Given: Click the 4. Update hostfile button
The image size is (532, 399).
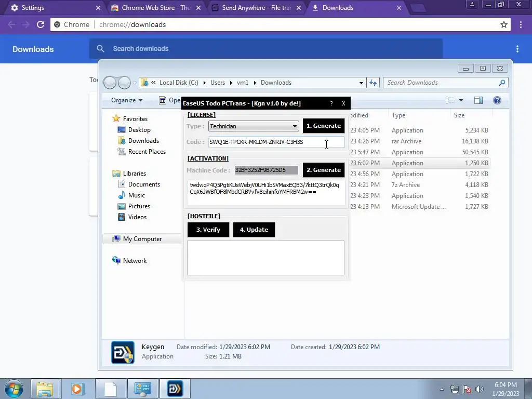Looking at the screenshot, I should 254,230.
